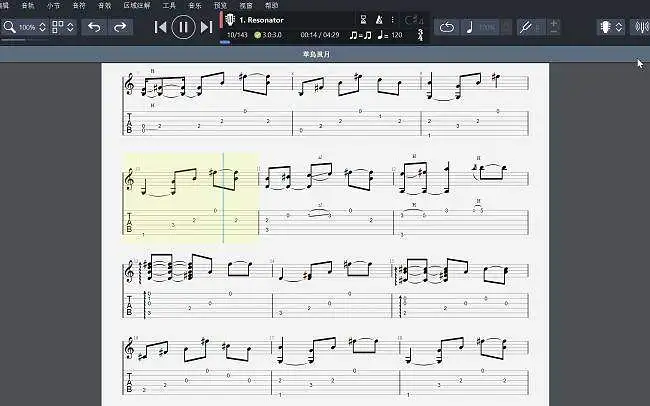Skip to next bar button
This screenshot has height=406, width=650.
click(206, 27)
